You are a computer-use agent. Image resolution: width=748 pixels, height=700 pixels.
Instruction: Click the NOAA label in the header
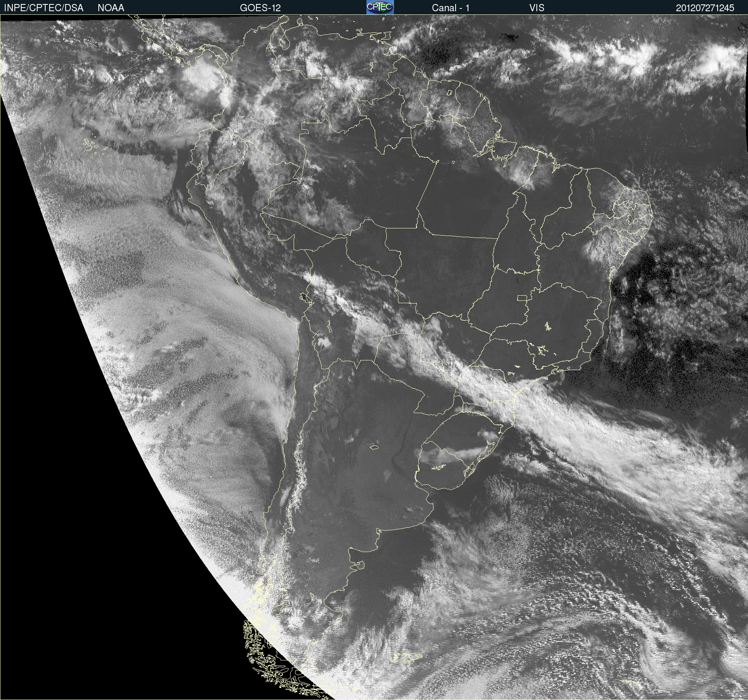coord(111,8)
